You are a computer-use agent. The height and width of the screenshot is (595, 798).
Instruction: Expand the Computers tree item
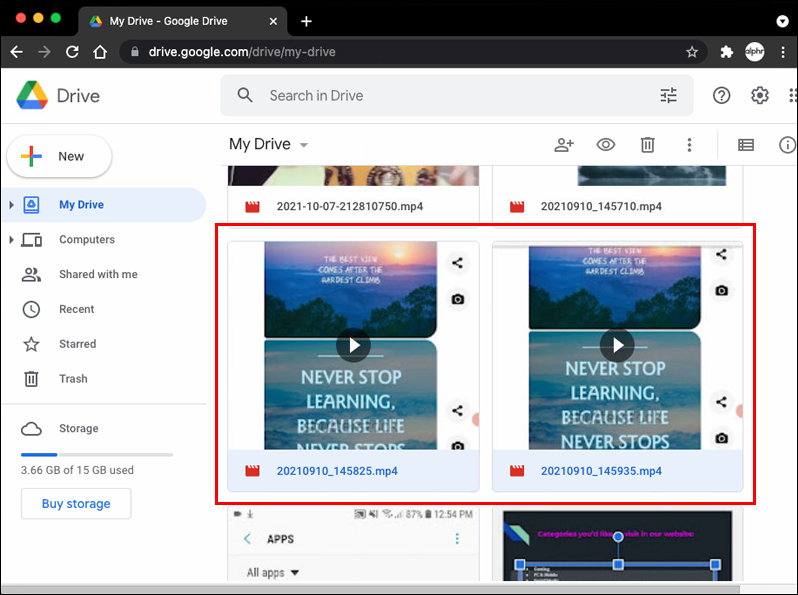pos(12,240)
